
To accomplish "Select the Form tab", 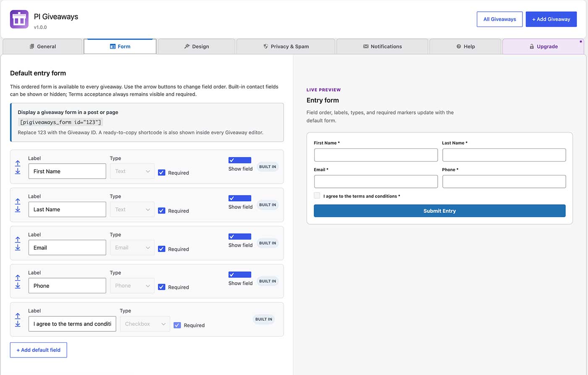I will pos(120,47).
